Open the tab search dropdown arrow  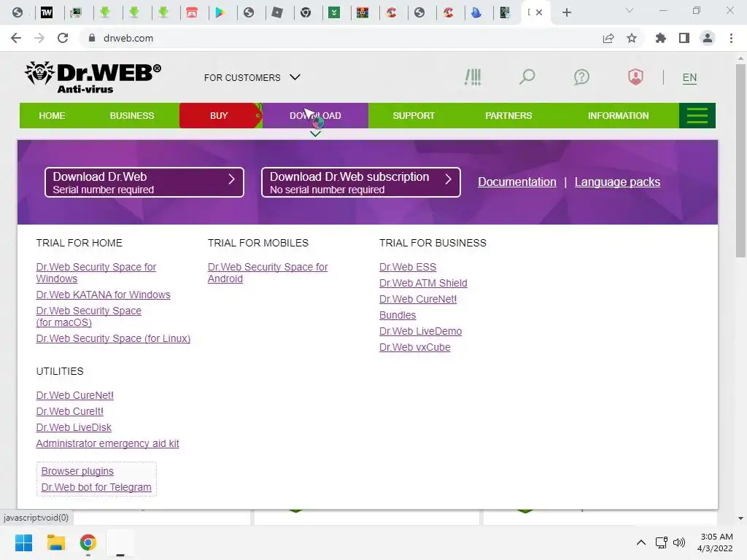pos(630,10)
